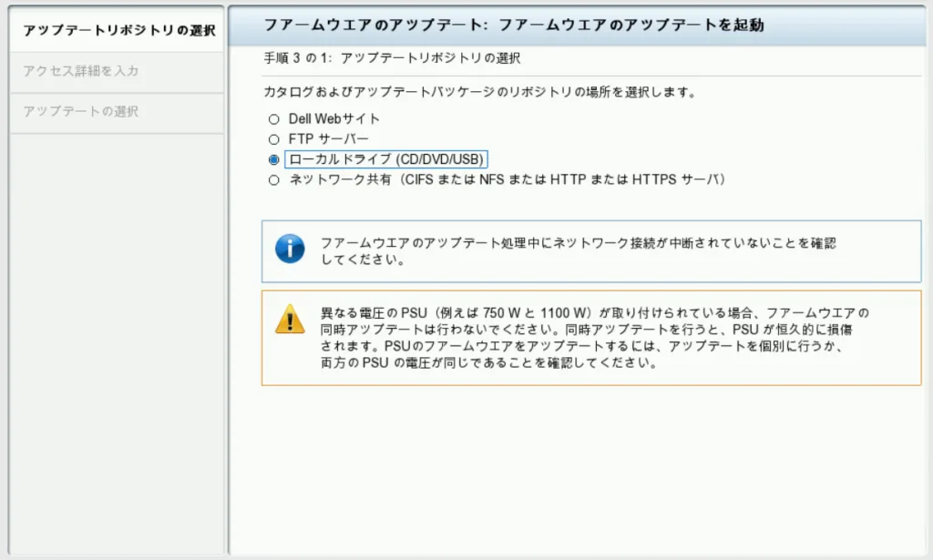Enable the ネットワーク共有 radio button
The height and width of the screenshot is (560, 933).
click(x=273, y=180)
